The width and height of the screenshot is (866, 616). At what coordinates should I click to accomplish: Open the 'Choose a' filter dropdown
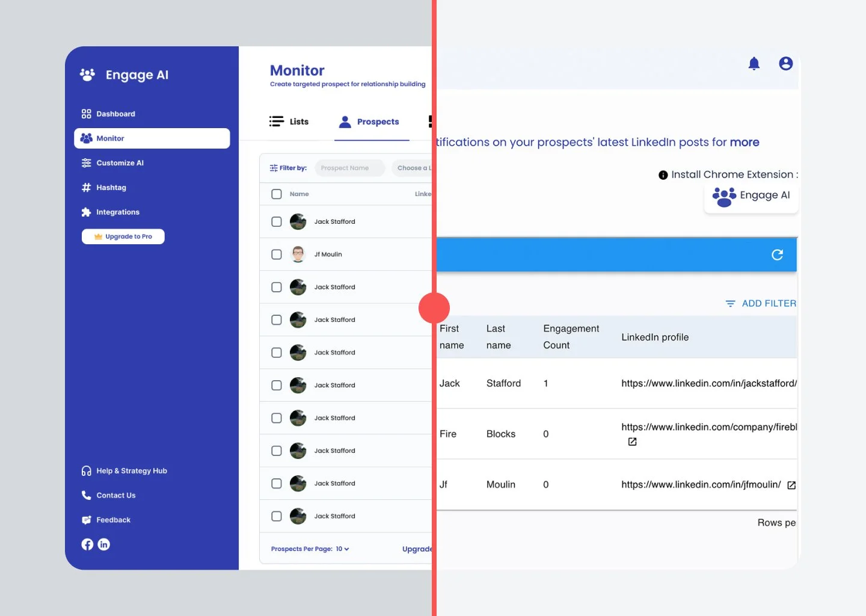pos(413,168)
